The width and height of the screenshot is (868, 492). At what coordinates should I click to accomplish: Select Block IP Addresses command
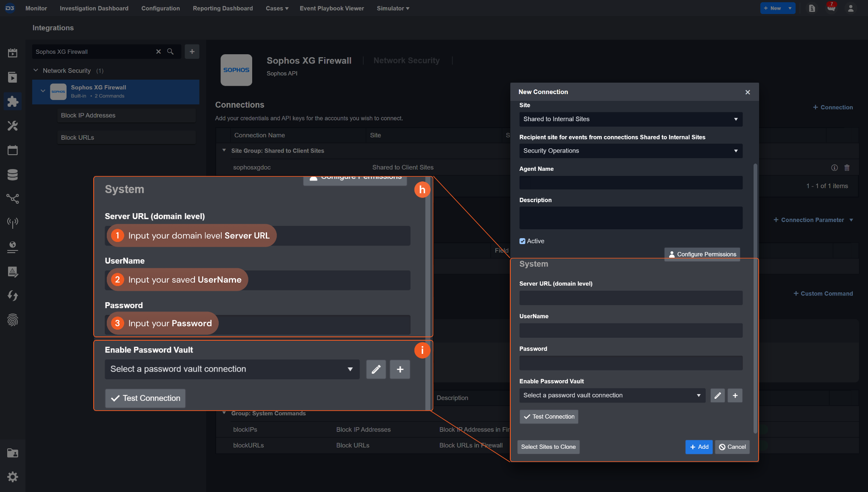pyautogui.click(x=127, y=115)
